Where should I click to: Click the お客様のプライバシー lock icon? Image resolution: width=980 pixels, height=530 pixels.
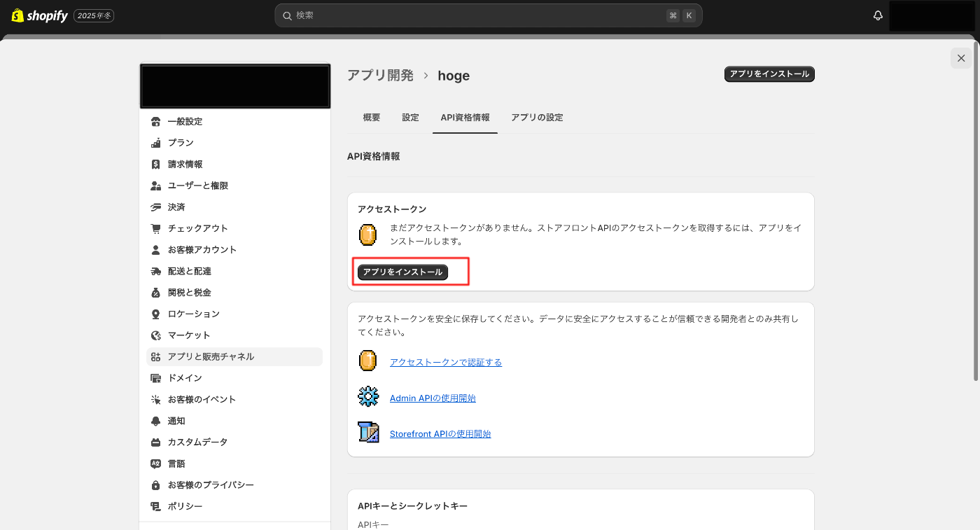[156, 485]
